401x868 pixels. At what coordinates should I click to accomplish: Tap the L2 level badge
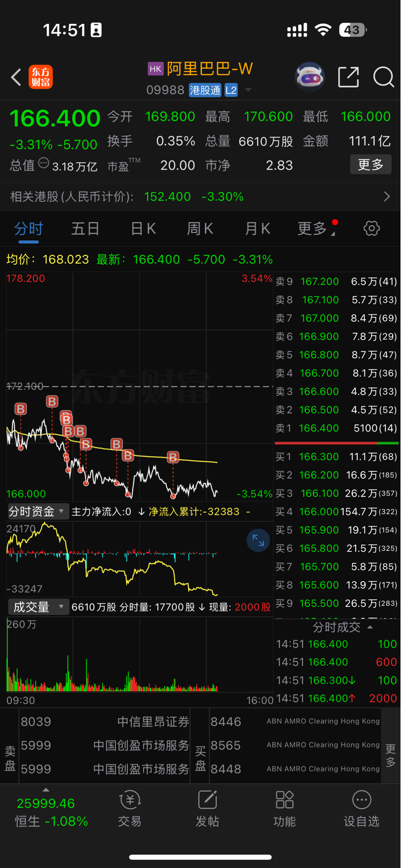[231, 90]
